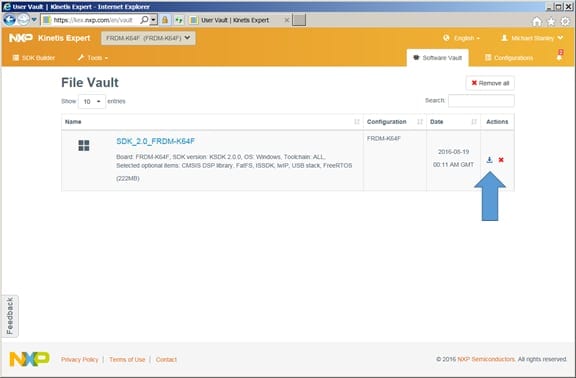The height and width of the screenshot is (378, 576).
Task: Sort table by Configuration column
Action: [395, 122]
